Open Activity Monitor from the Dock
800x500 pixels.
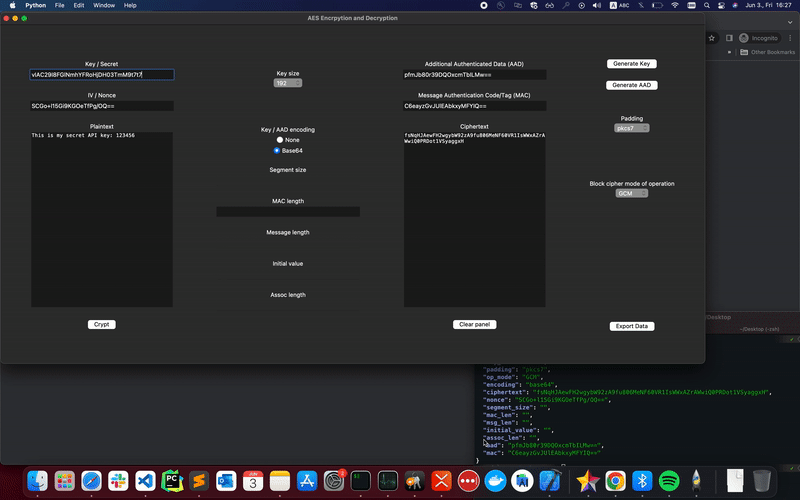[388, 481]
